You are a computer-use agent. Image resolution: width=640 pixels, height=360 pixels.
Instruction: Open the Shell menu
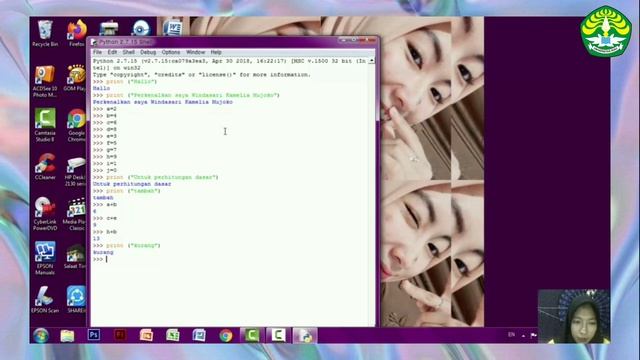tap(129, 52)
